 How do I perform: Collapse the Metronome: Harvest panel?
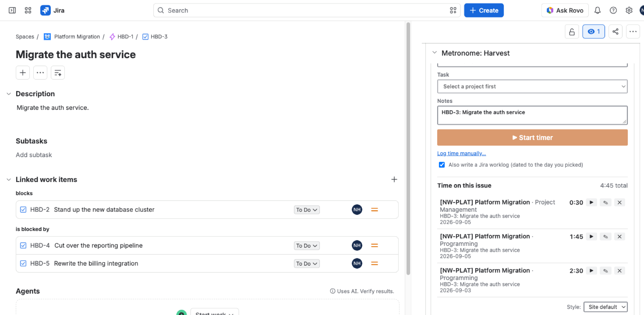434,53
